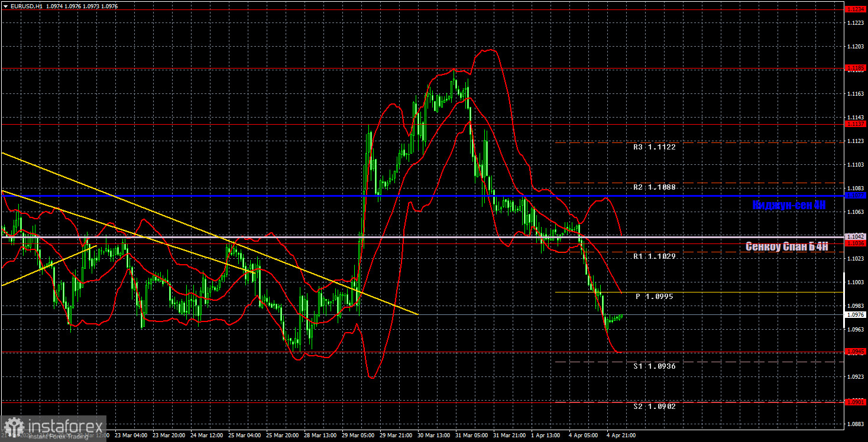Click the 1.0923 price axis value

[x=856, y=377]
